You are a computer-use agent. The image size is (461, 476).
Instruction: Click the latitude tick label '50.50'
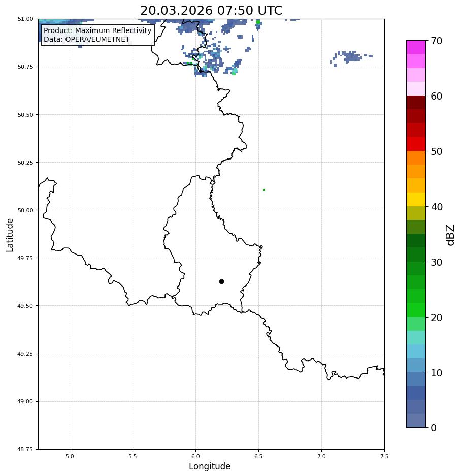point(25,115)
